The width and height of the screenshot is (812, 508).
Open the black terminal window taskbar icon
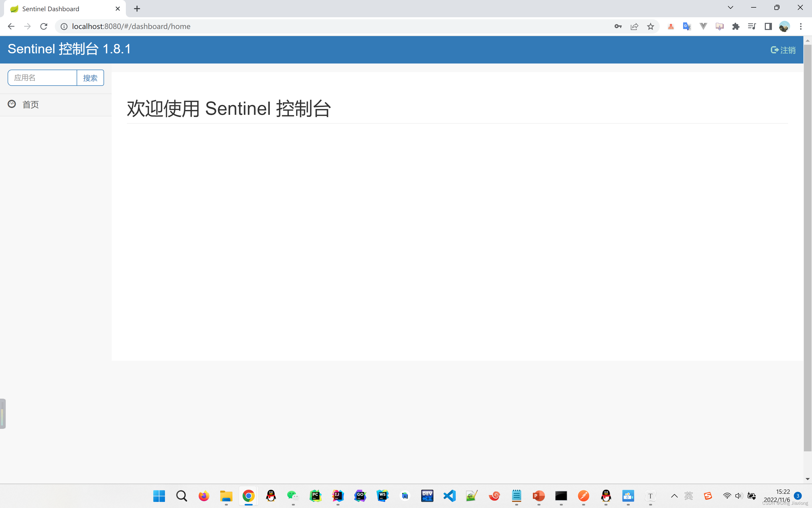[561, 496]
